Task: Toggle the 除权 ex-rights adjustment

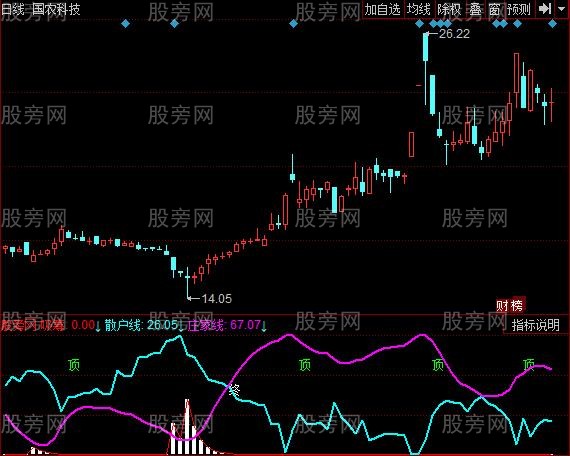Action: 449,9
